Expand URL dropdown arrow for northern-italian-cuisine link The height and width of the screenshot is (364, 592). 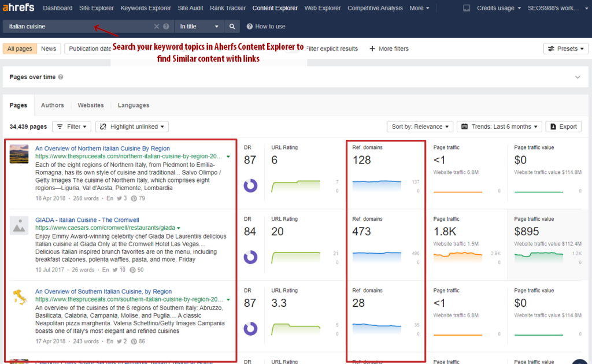click(228, 157)
